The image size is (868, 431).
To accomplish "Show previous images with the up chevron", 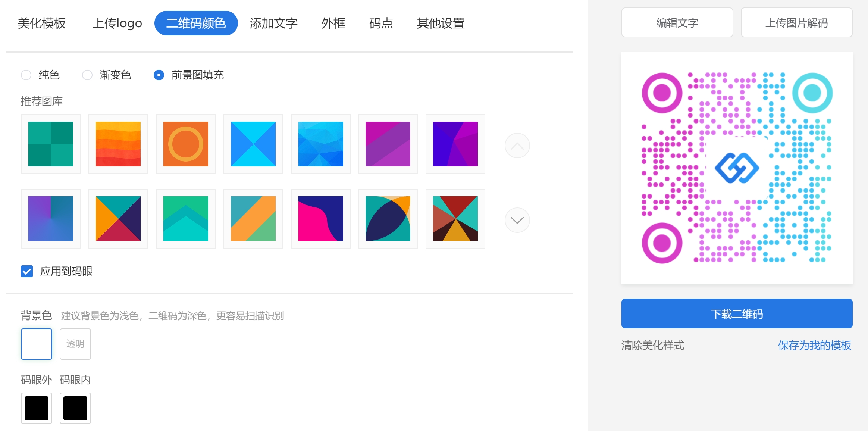I will [517, 146].
